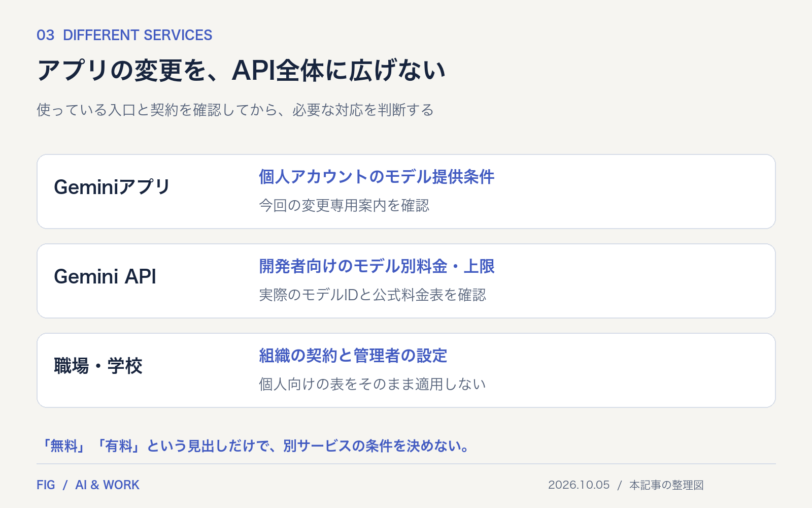Viewport: 812px width, 508px height.
Task: Click '実際のモデルIDと公式料金表を確認' line
Action: click(x=373, y=295)
